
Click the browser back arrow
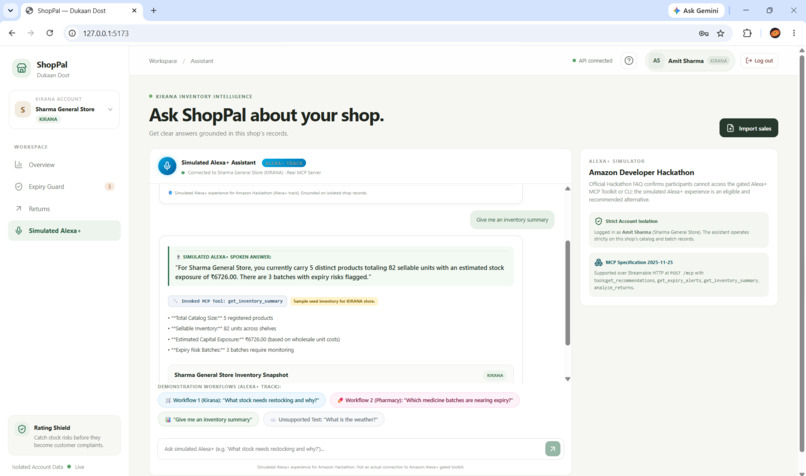click(x=12, y=33)
